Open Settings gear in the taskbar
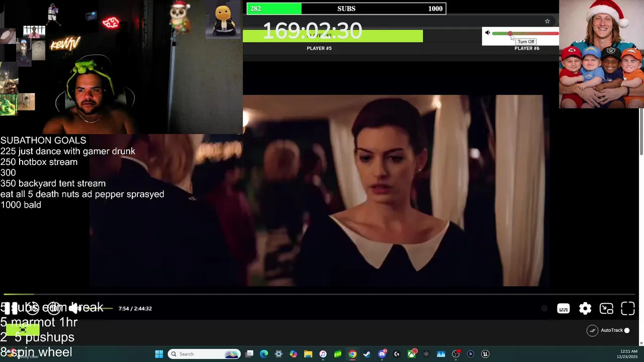This screenshot has height=362, width=644. 279,354
